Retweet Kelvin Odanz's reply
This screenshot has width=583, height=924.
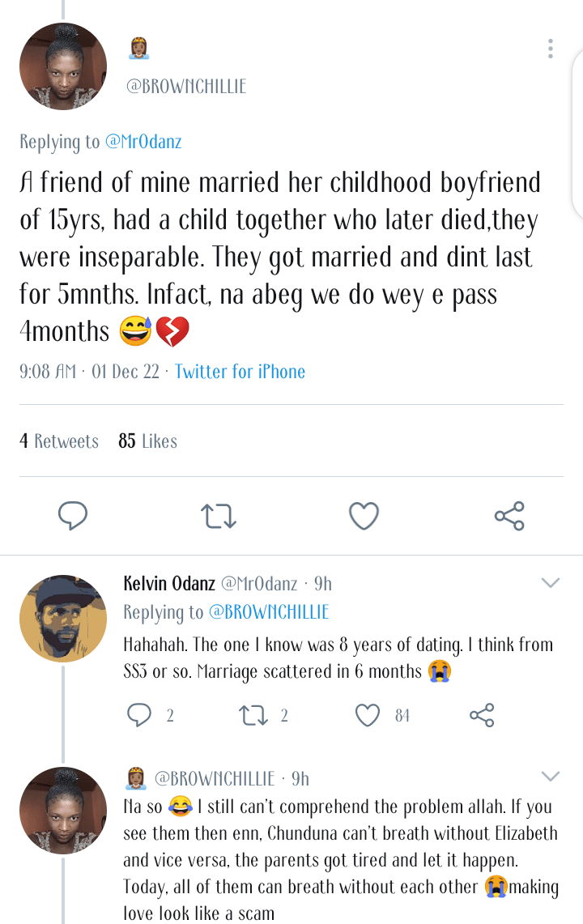pos(253,714)
